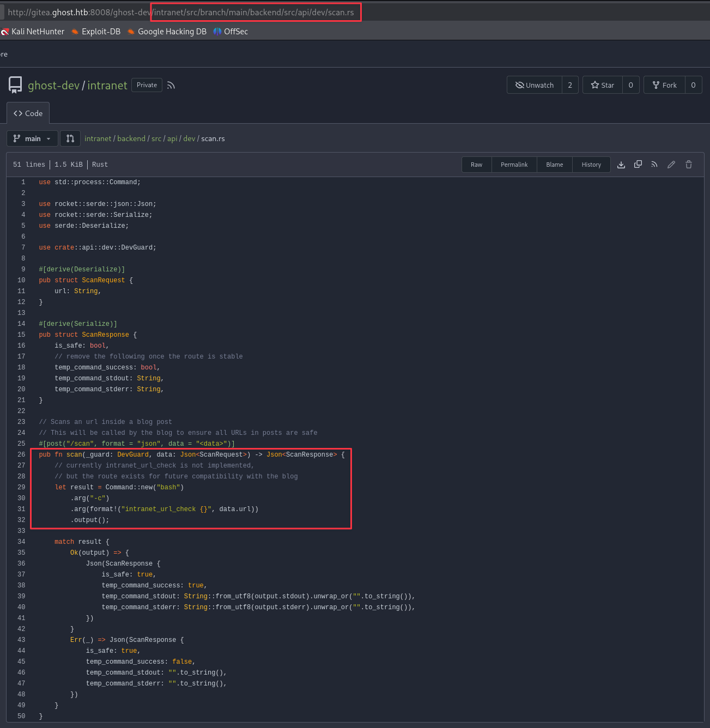
Task: Click the 'Rust' language label
Action: coord(100,165)
